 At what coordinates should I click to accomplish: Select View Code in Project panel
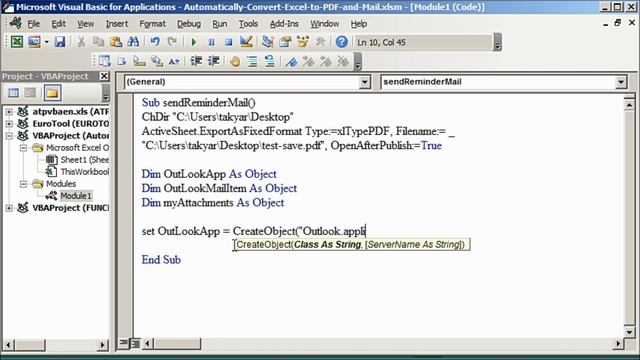13,93
